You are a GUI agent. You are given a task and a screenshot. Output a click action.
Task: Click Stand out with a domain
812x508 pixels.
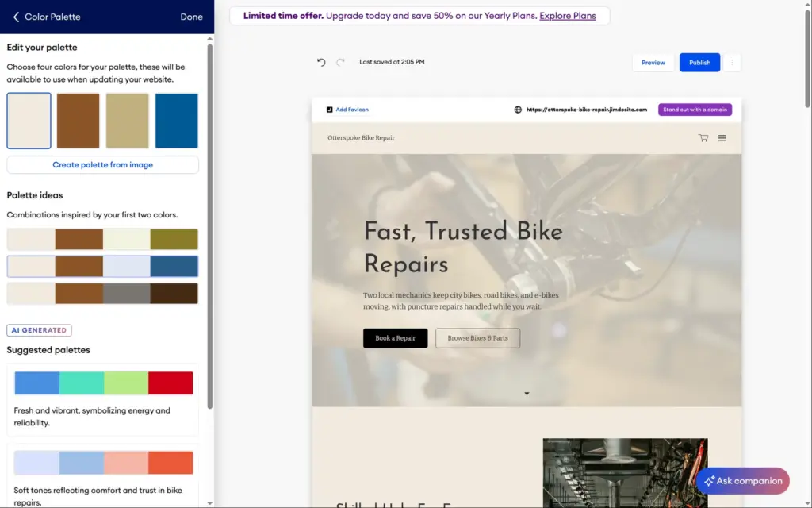[695, 110]
